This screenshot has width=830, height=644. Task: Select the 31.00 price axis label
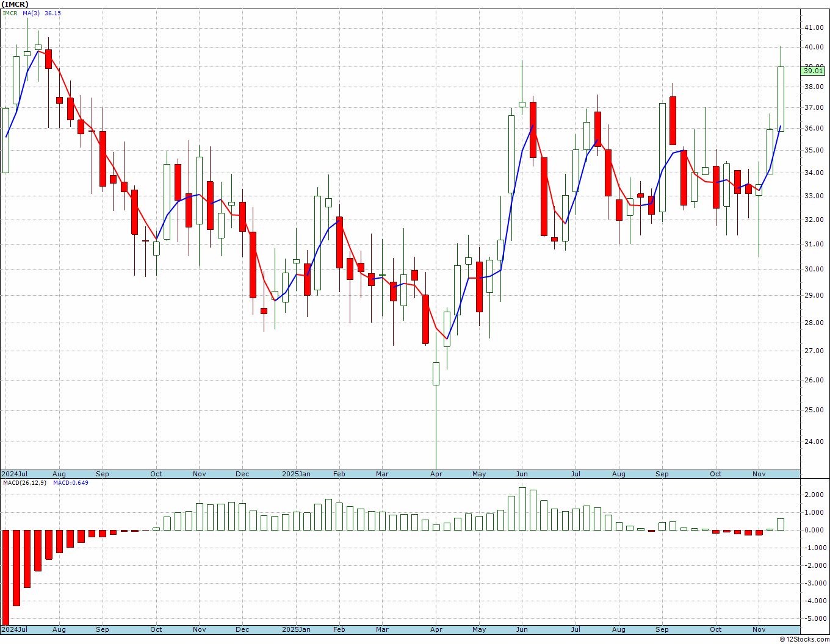[813, 244]
